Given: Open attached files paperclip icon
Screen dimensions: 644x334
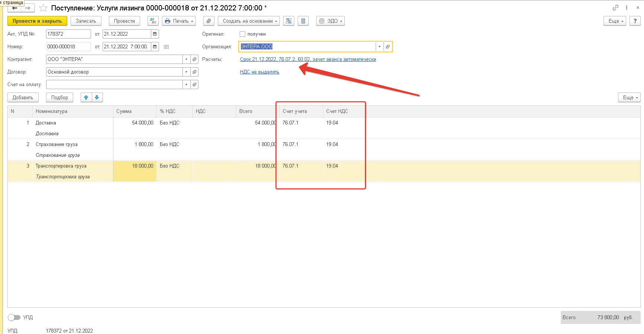Looking at the screenshot, I should [209, 21].
